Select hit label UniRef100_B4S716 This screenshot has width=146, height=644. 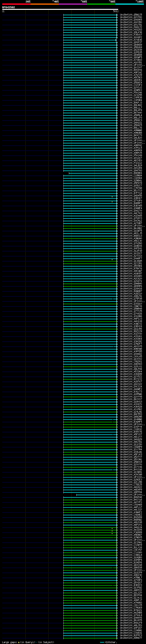(x=131, y=500)
